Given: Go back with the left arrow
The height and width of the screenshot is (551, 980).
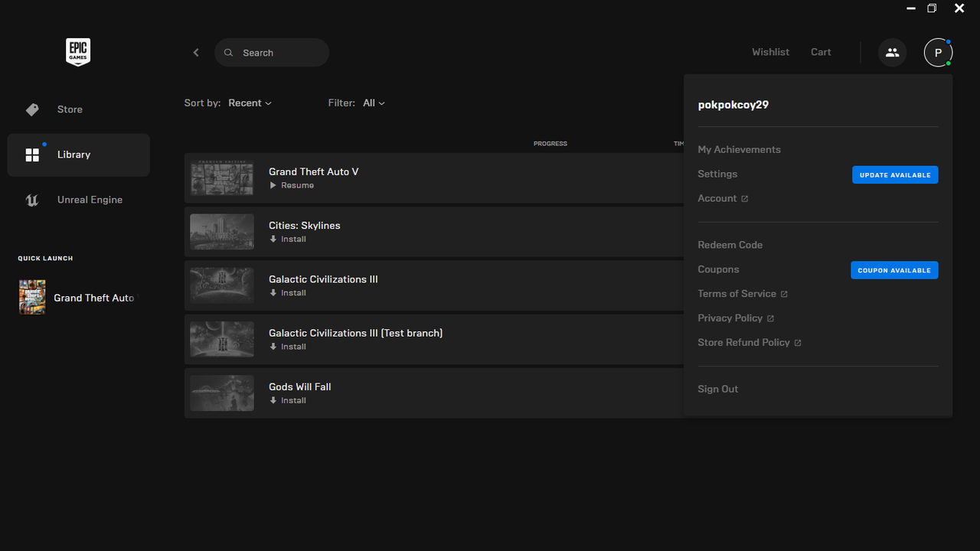Looking at the screenshot, I should tap(196, 53).
